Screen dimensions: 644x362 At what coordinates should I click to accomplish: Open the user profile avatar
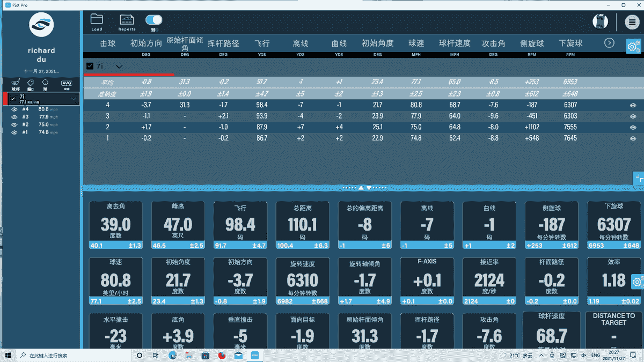tap(600, 22)
